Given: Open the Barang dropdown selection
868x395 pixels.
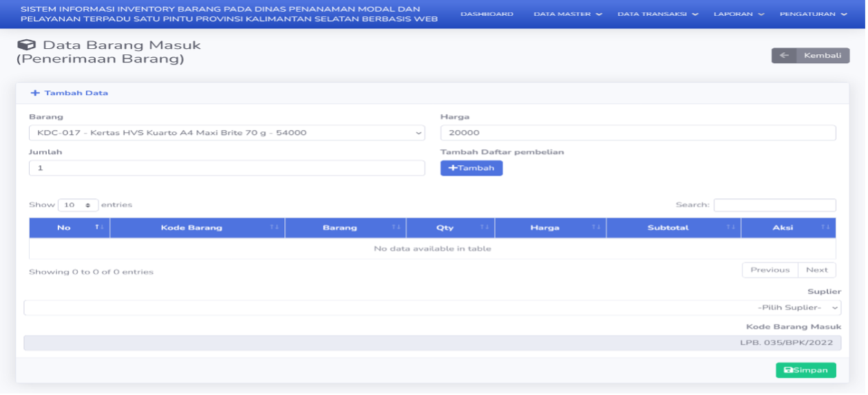Looking at the screenshot, I should [227, 133].
